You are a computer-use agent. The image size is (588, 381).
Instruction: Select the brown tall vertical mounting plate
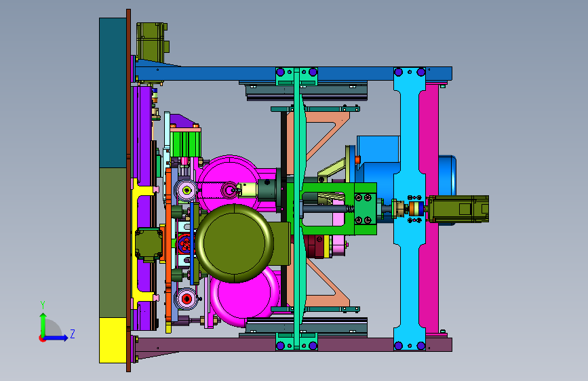click(129, 190)
